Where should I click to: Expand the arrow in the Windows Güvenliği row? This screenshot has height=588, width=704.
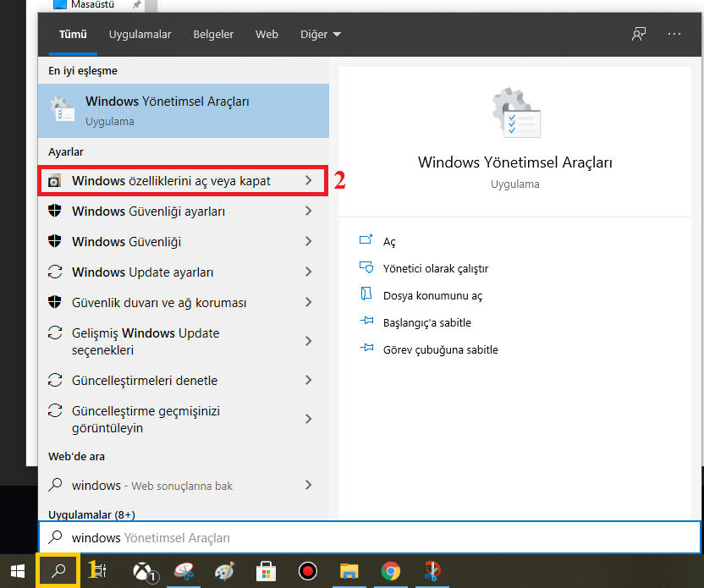tap(309, 241)
